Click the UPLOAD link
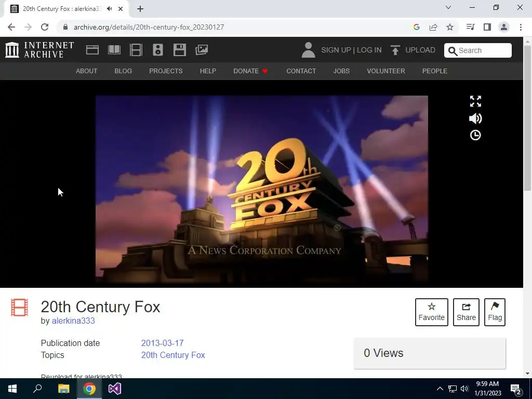The image size is (532, 399). (420, 50)
